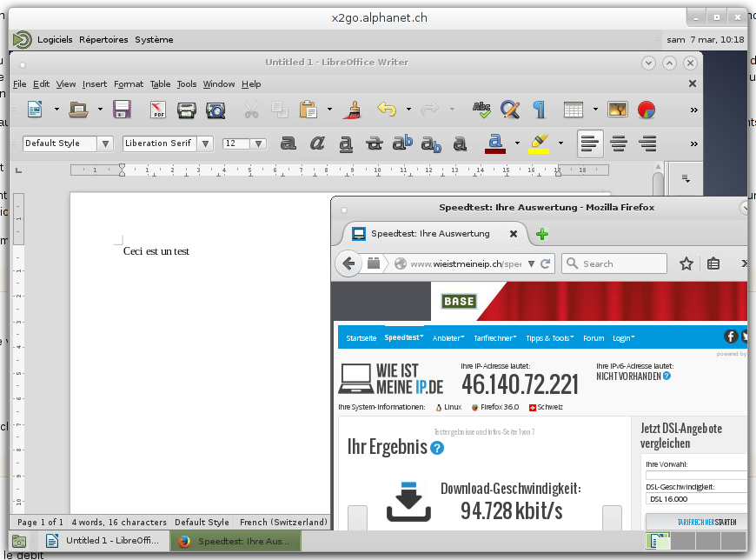Open the recent documents arrow next to Open

click(x=100, y=110)
